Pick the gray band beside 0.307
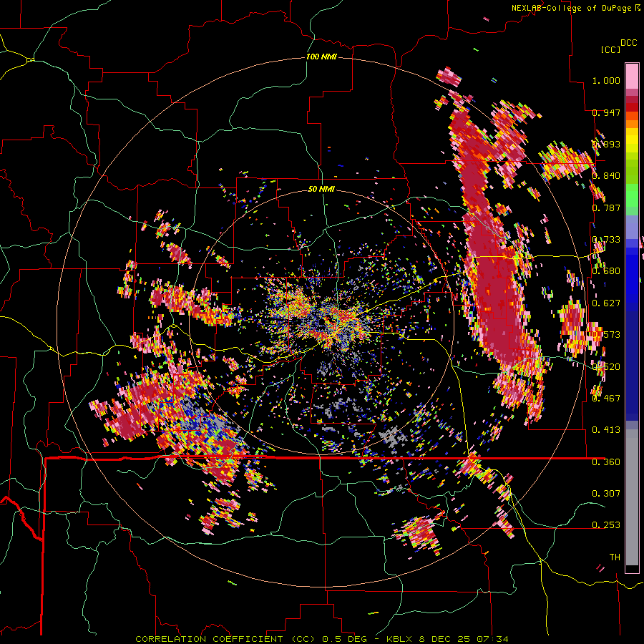This screenshot has height=644, width=644. [x=632, y=497]
